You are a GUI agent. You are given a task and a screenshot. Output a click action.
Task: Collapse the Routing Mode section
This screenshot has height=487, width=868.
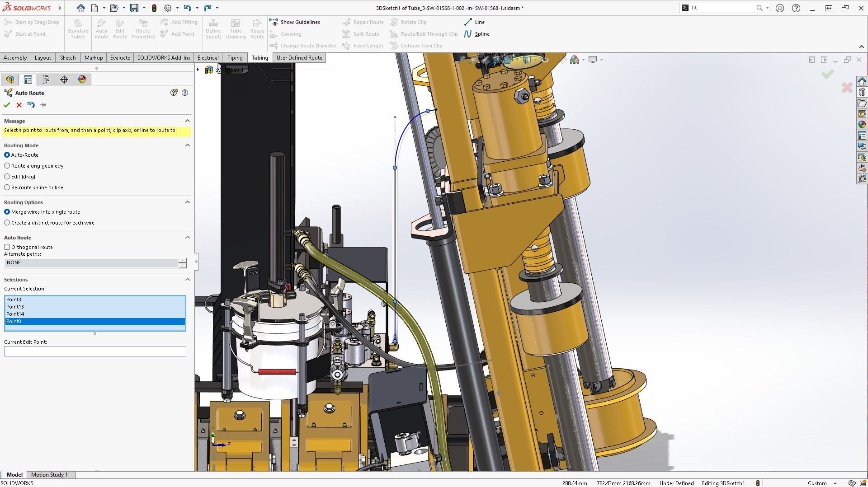[187, 145]
